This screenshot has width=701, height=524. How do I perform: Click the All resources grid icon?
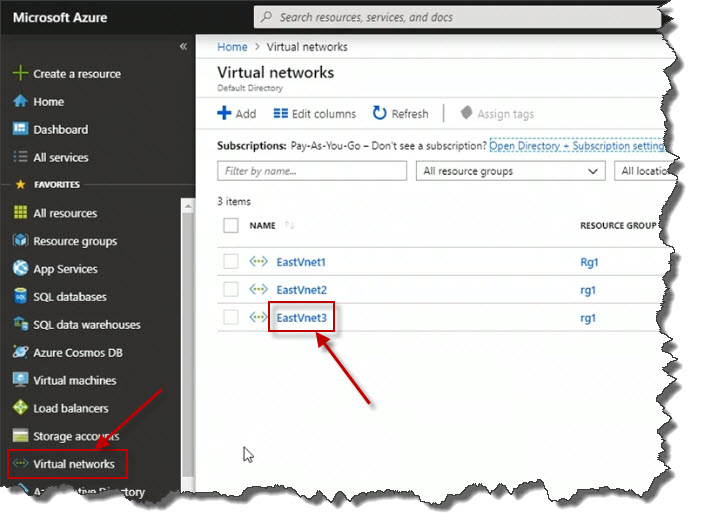tap(20, 212)
